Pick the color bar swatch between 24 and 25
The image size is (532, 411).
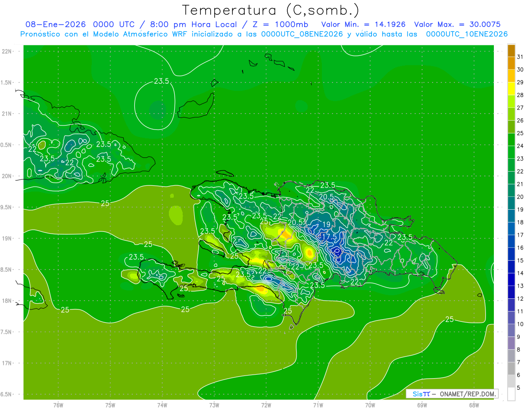[x=511, y=139]
